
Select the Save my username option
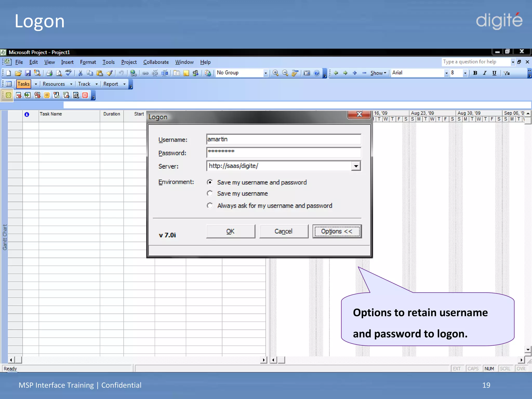pyautogui.click(x=210, y=193)
